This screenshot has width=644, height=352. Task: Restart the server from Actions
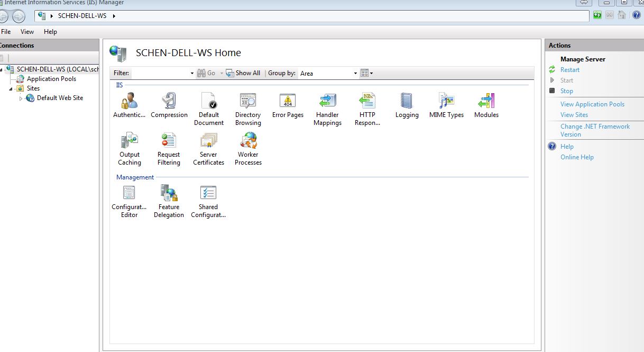[569, 69]
